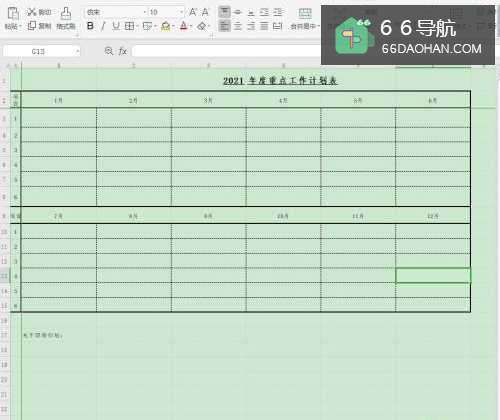Click the borders grid icon

point(129,26)
